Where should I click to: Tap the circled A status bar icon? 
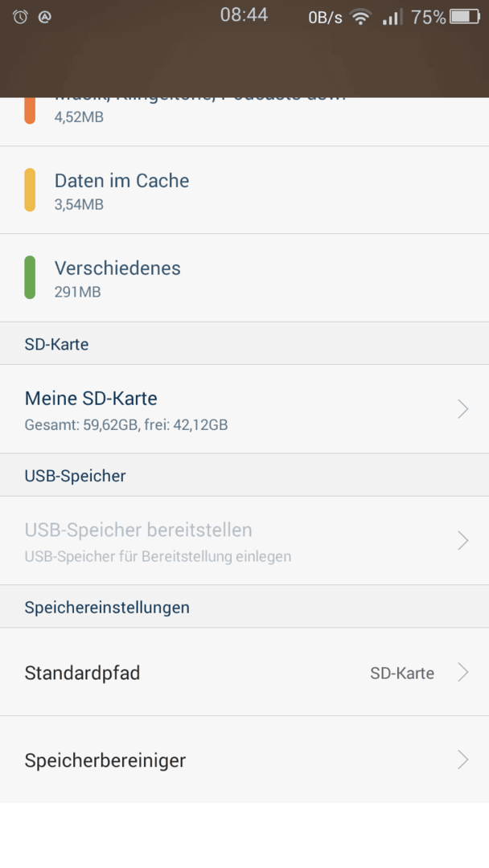pos(45,17)
